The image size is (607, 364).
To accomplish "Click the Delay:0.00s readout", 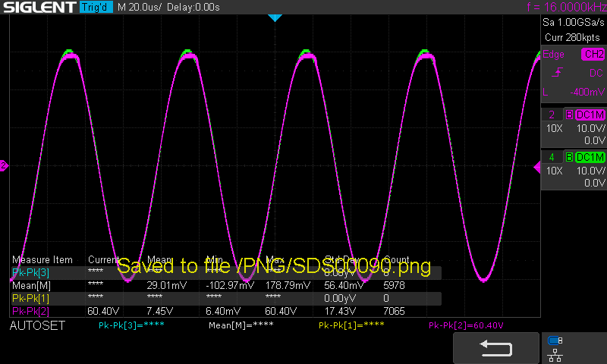I will tap(193, 8).
